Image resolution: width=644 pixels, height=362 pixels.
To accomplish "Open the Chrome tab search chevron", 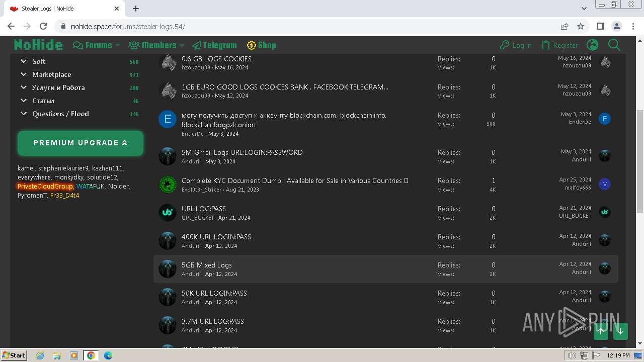I will click(x=584, y=9).
